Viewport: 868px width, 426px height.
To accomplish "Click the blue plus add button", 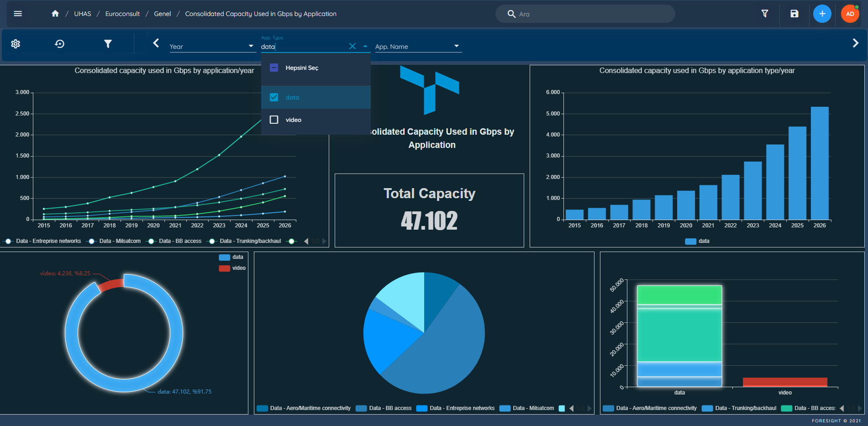I will [x=822, y=14].
